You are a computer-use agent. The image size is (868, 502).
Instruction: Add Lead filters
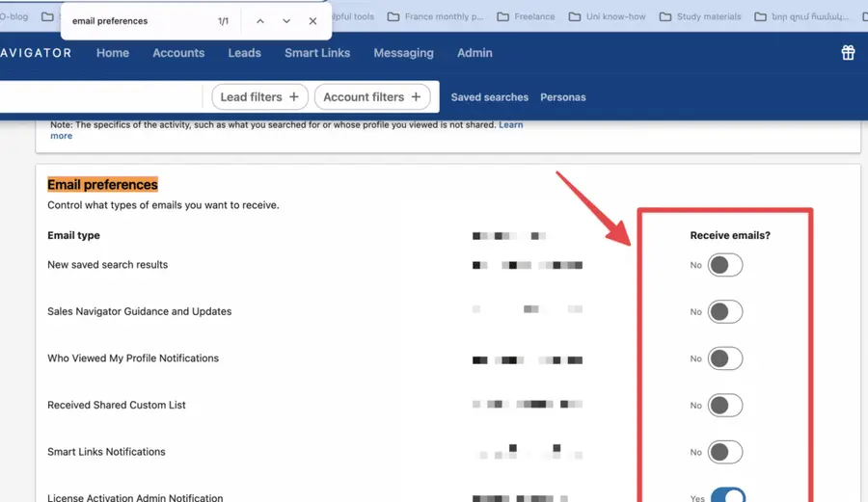tap(259, 96)
